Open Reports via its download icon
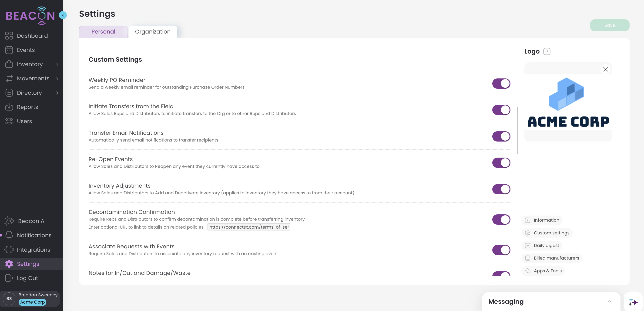Screen dimensions: 644x311 9,107
